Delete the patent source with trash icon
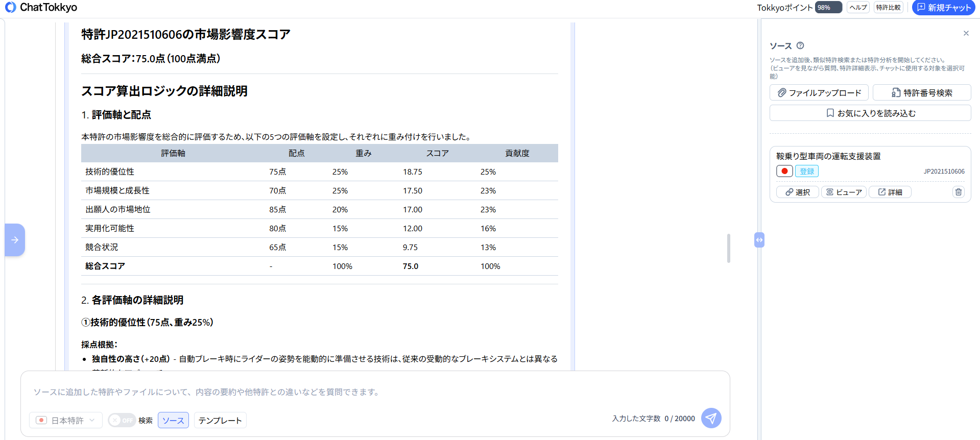This screenshot has height=440, width=980. point(958,192)
